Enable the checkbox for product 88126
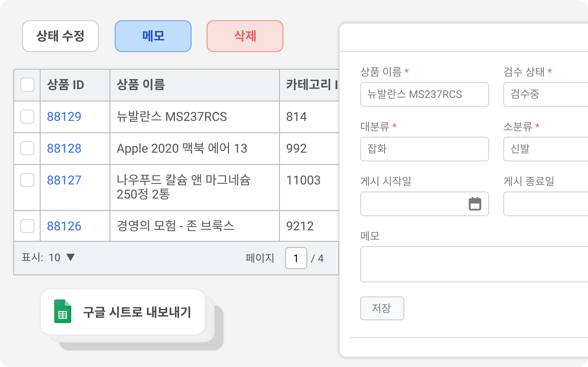 coord(27,226)
